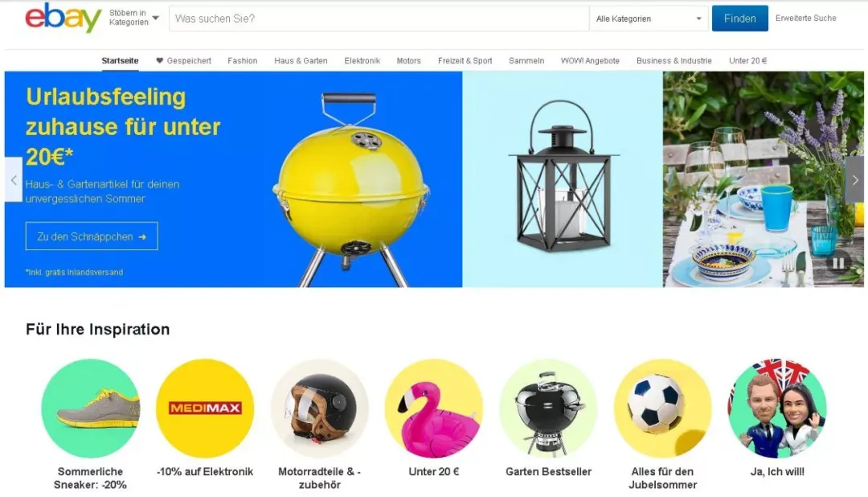868x497 pixels.
Task: Open the Alle Kategorien combo box
Action: (x=649, y=18)
